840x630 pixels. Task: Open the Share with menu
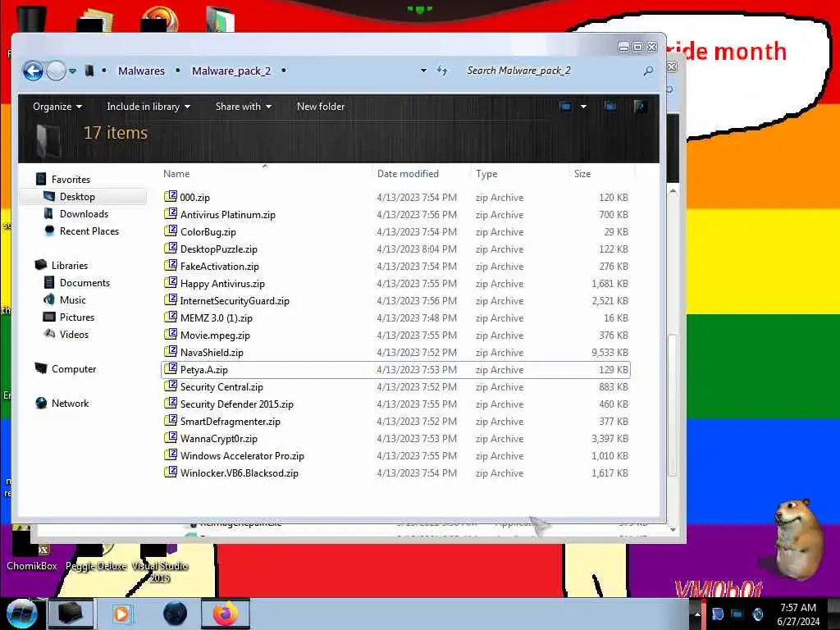243,107
